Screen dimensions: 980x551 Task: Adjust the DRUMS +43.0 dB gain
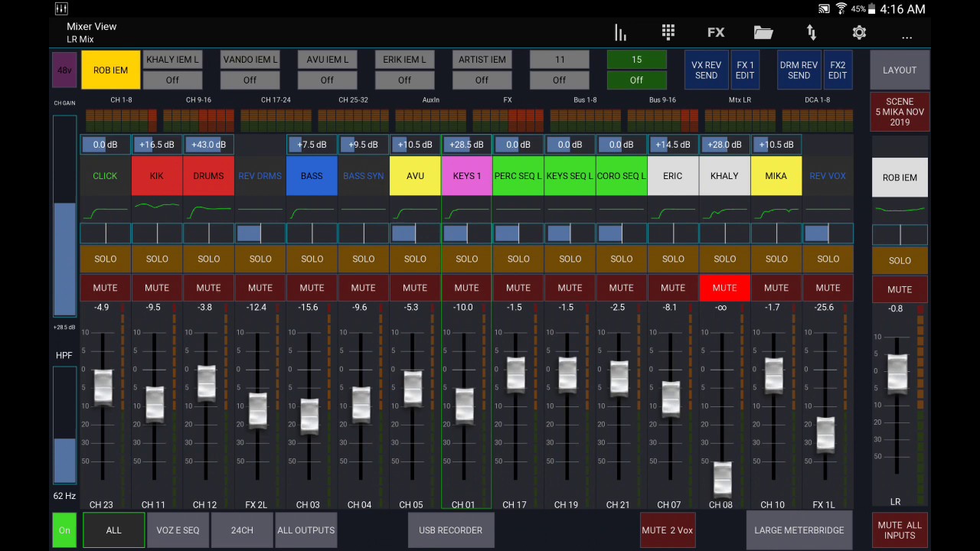click(208, 145)
